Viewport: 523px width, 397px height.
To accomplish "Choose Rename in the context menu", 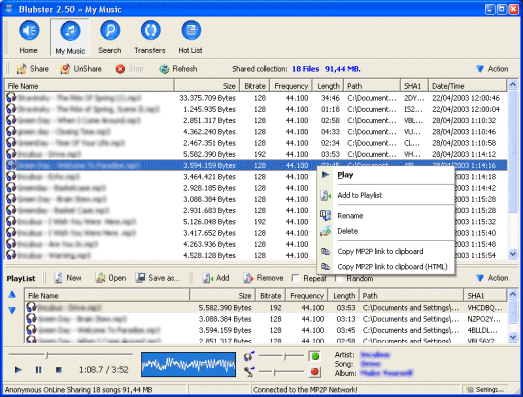I will [386, 216].
